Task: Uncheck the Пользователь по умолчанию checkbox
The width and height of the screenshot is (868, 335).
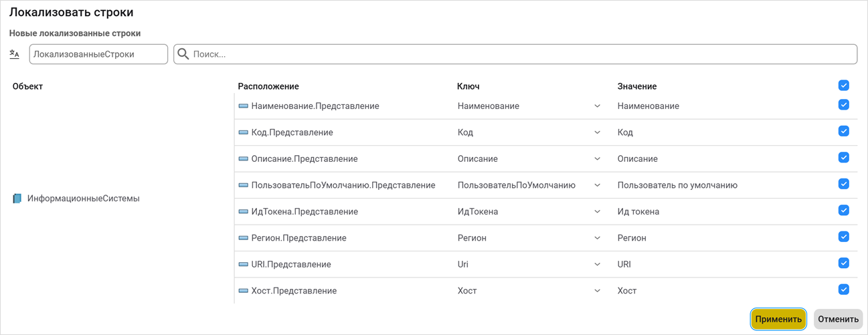Action: [843, 184]
